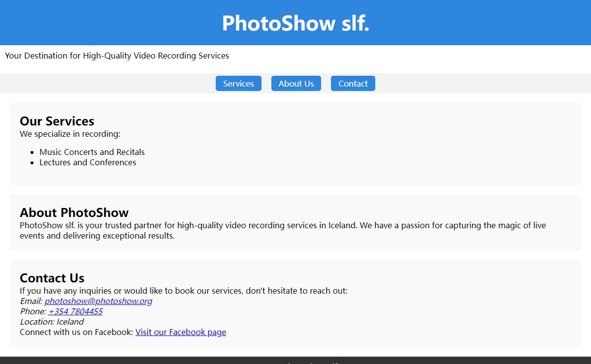Image resolution: width=591 pixels, height=364 pixels.
Task: Open the photoshow@photoshow.org email link
Action: tap(98, 301)
